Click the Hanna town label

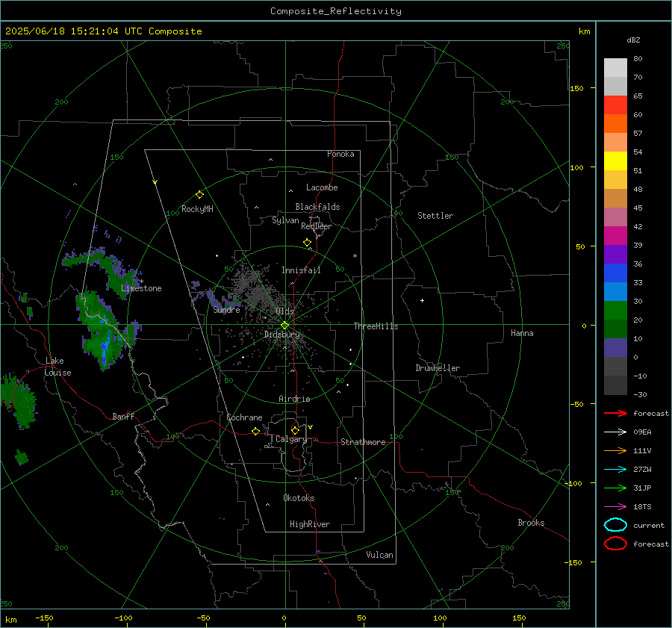[x=522, y=333]
